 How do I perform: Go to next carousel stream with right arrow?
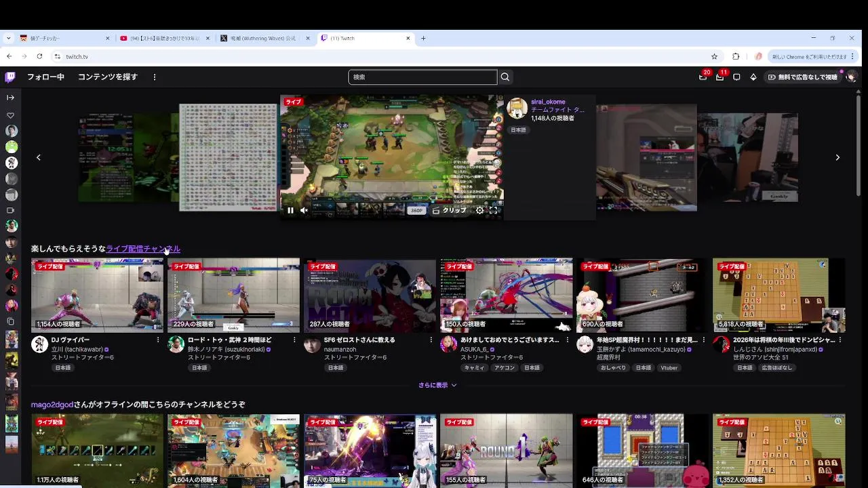click(837, 157)
